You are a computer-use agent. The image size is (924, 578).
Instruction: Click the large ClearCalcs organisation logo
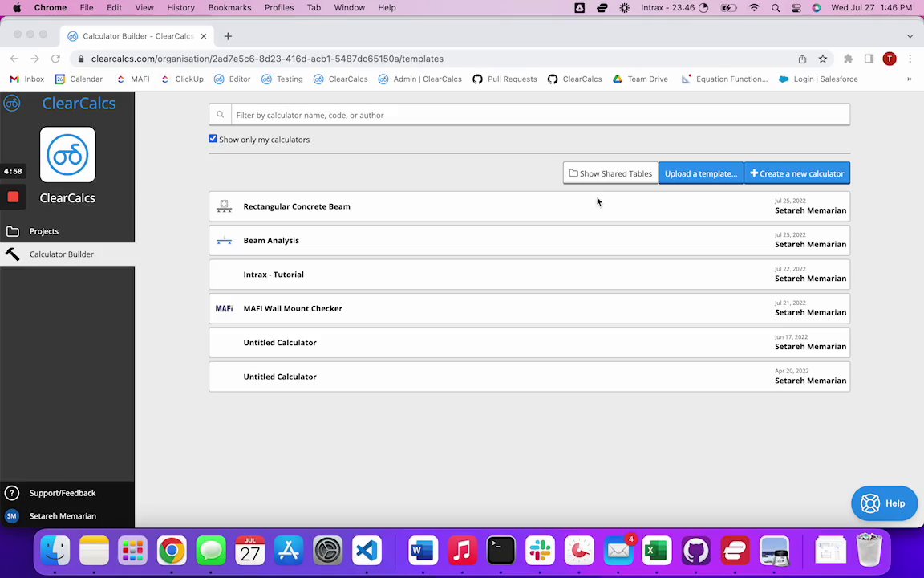[67, 154]
